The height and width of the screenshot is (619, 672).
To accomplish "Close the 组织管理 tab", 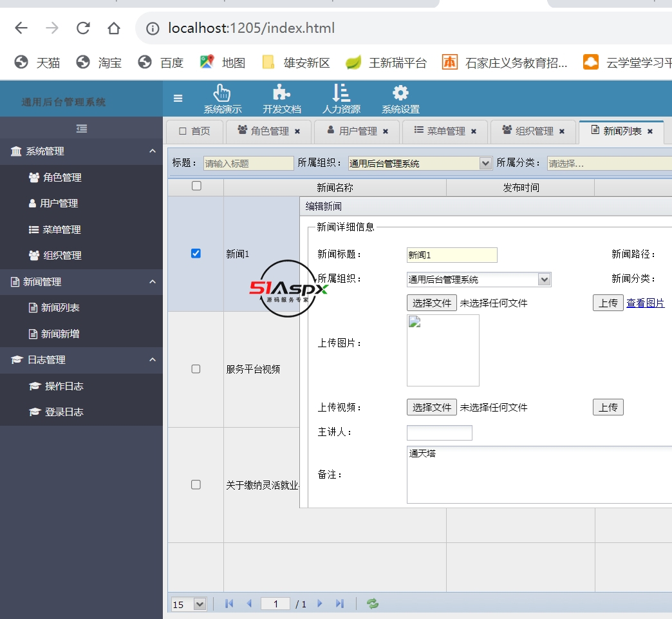I will tap(562, 131).
